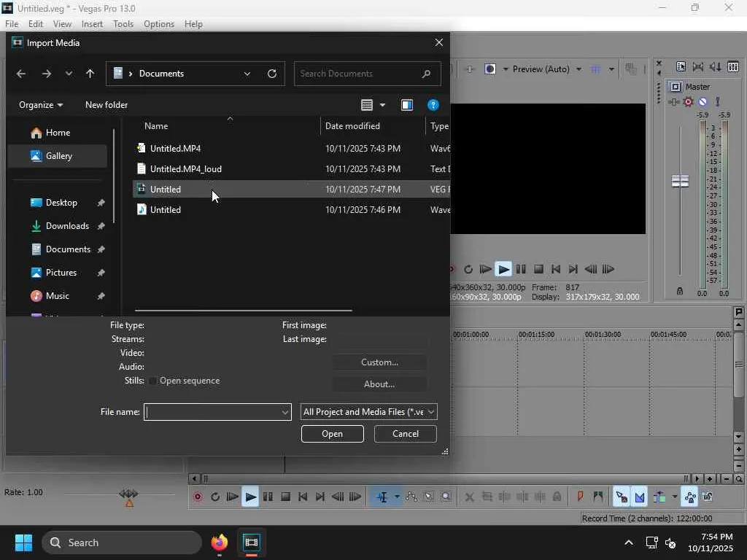Solo the Master bus
The image size is (747, 560).
(x=718, y=101)
